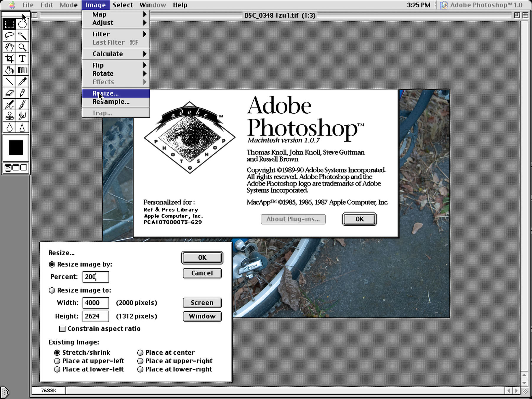
Task: Switch to full screen without menu mode
Action: 24,168
